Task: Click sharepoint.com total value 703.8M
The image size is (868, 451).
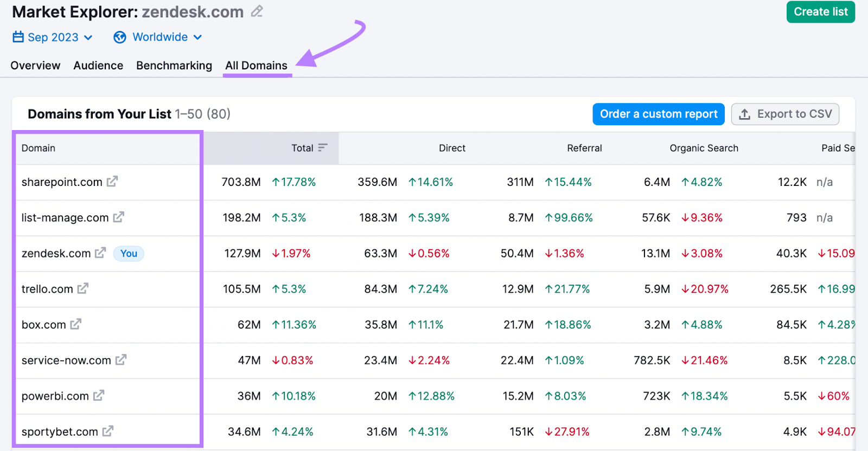Action: pyautogui.click(x=241, y=182)
